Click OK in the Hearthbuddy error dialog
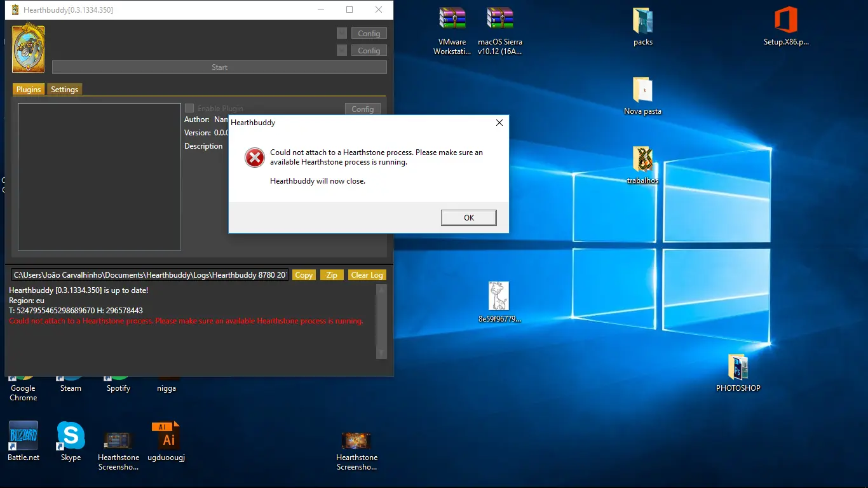 (469, 217)
